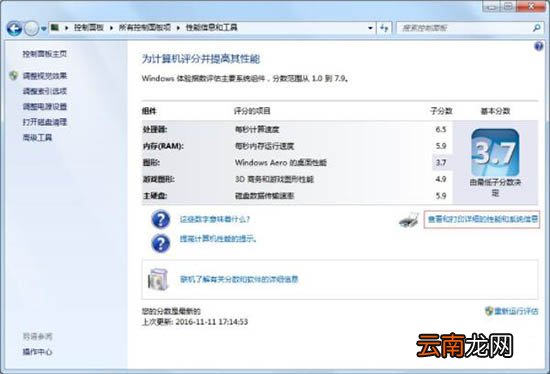
Task: Select the 控制面板 breadcrumb segment
Action: point(89,27)
